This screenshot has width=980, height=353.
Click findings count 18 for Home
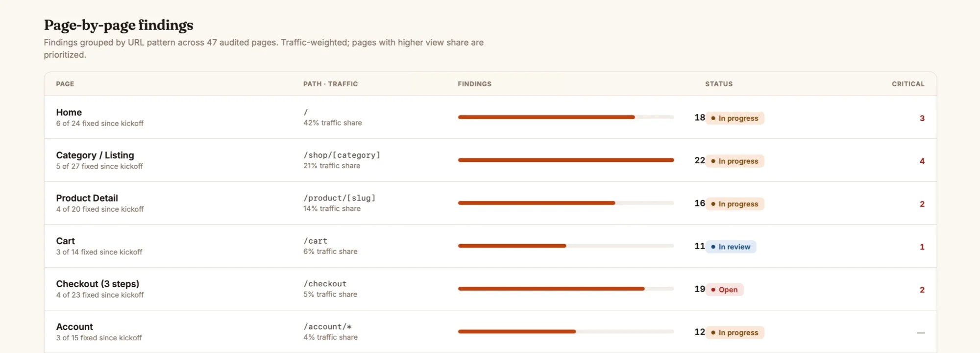pyautogui.click(x=700, y=118)
